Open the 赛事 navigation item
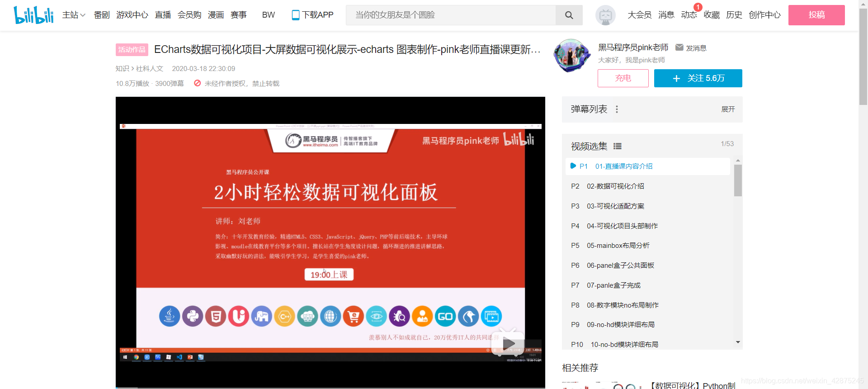Screen dimensions: 868x389 (238, 15)
